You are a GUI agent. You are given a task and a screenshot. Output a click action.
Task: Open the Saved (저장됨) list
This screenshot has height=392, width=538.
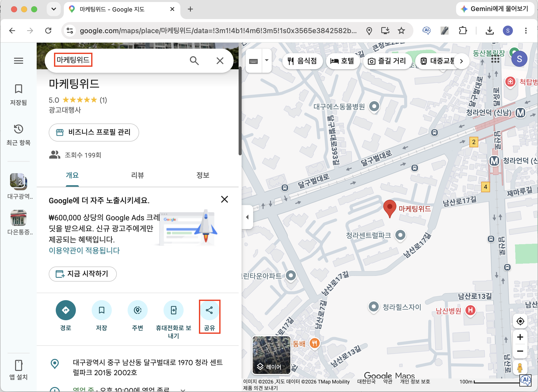tap(18, 95)
